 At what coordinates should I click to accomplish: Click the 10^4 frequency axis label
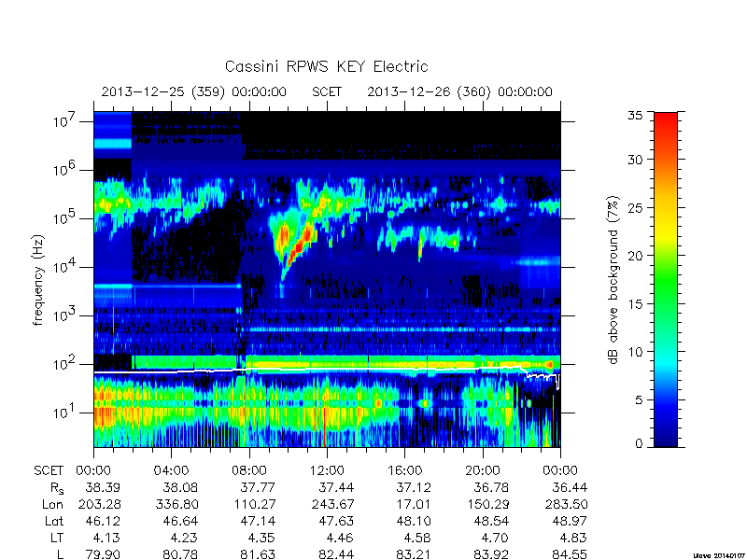click(x=63, y=266)
